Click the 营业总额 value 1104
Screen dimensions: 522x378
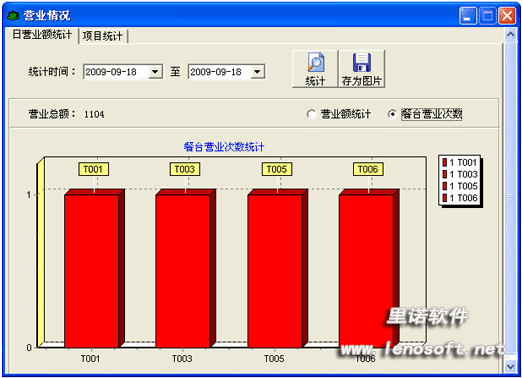[x=94, y=115]
